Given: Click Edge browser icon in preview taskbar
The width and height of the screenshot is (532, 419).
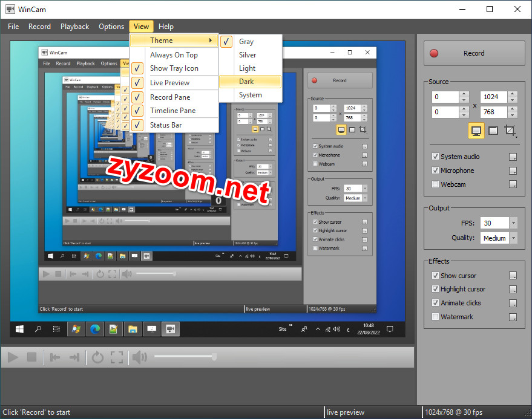Looking at the screenshot, I should pos(95,329).
